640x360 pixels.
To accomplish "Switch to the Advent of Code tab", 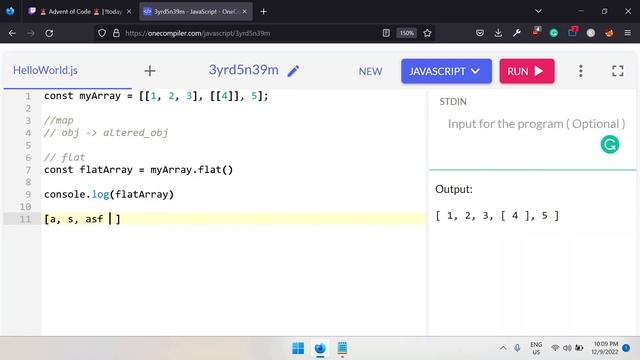I will 80,11.
